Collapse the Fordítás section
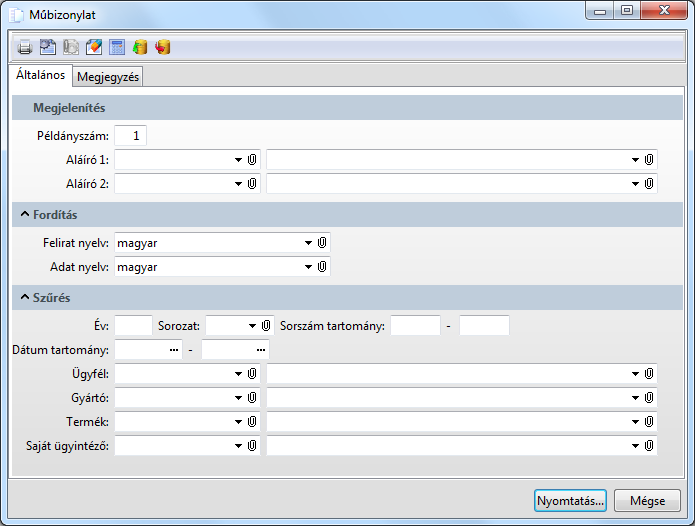 tap(25, 214)
